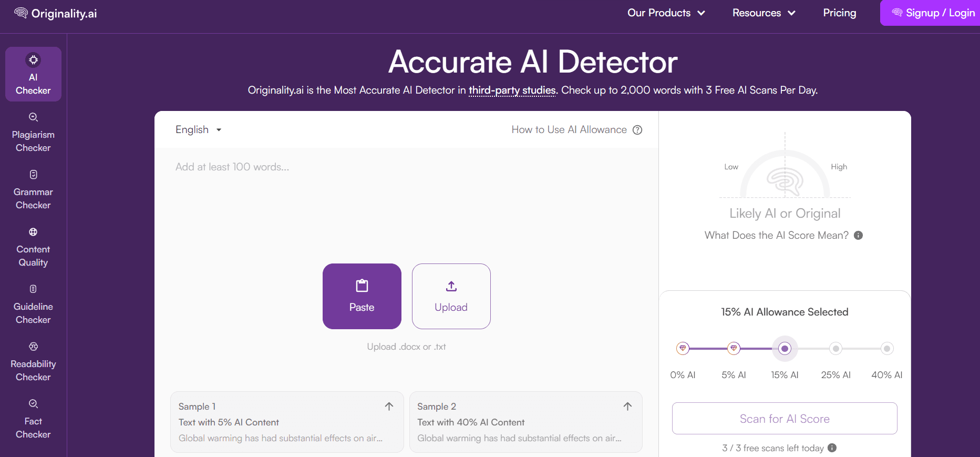Click the 'Accurate AI Detector' heading

[533, 62]
